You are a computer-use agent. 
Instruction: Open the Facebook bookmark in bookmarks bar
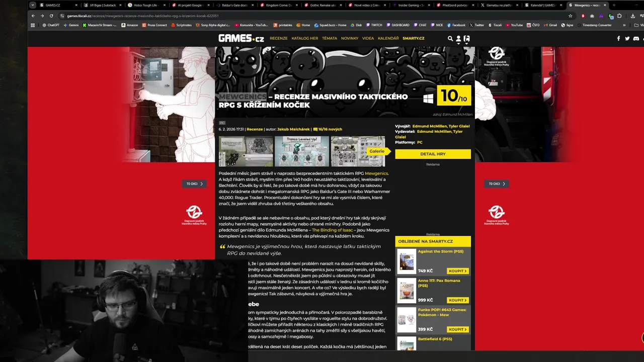456,25
